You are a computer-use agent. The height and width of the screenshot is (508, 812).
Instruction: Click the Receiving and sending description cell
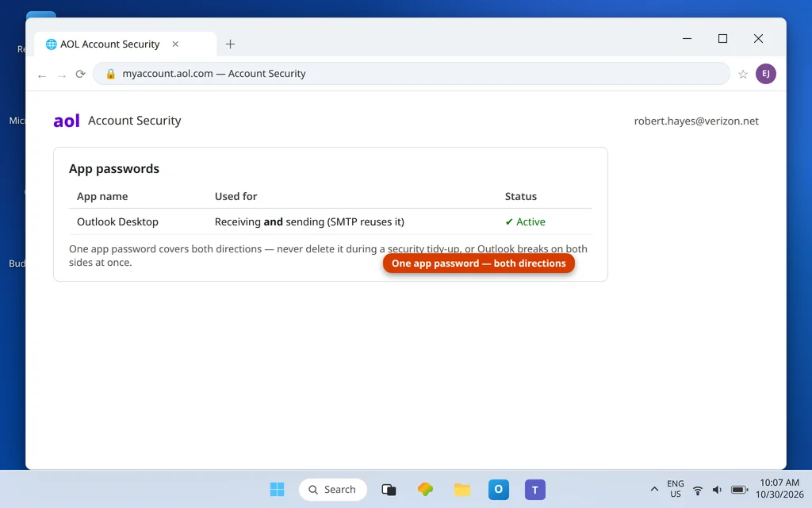[309, 222]
